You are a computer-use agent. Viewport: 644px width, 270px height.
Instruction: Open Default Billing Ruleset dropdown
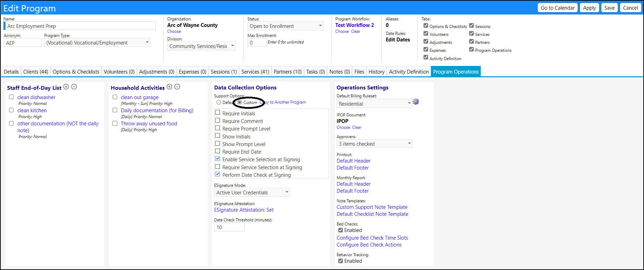[375, 104]
